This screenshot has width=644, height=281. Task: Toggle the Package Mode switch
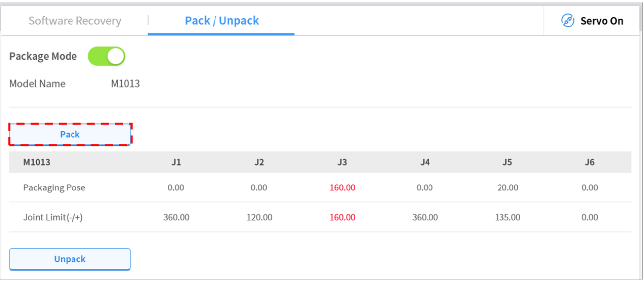point(106,56)
